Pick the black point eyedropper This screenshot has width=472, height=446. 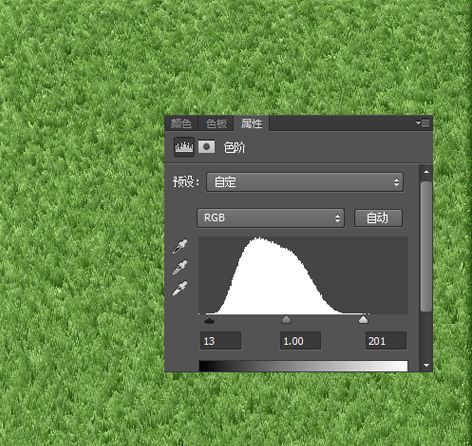(x=180, y=247)
